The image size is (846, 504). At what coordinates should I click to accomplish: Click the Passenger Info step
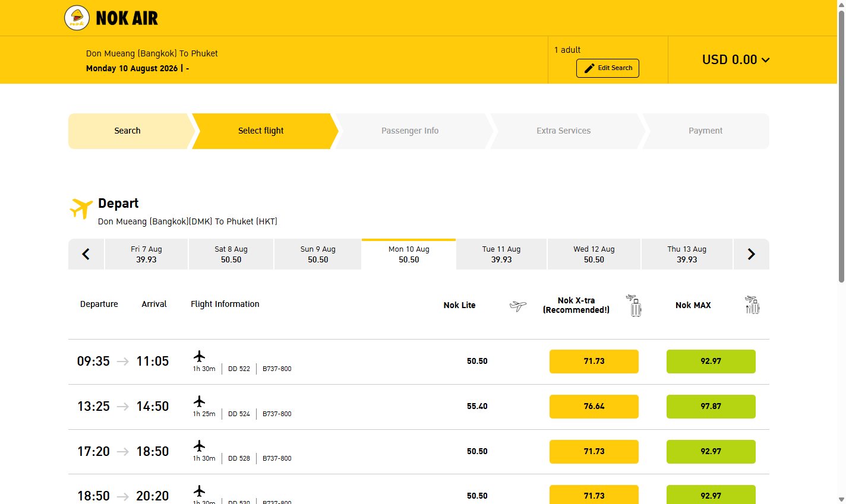click(x=413, y=131)
